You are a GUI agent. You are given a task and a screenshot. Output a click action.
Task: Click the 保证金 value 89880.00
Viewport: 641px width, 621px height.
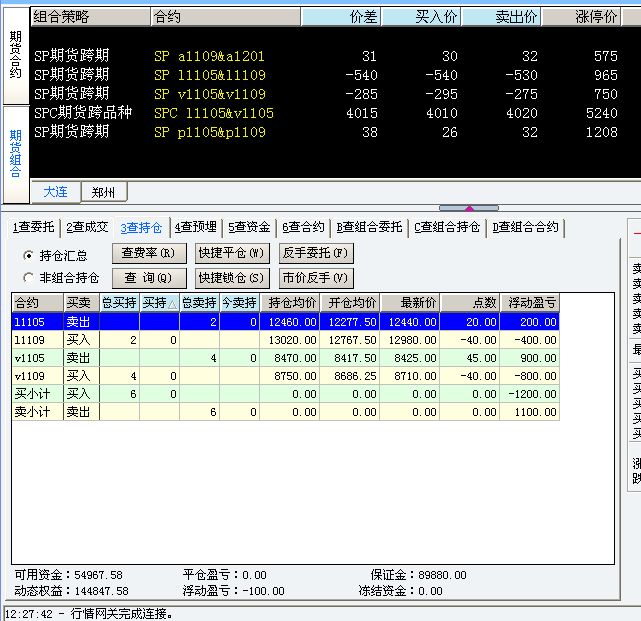[442, 575]
